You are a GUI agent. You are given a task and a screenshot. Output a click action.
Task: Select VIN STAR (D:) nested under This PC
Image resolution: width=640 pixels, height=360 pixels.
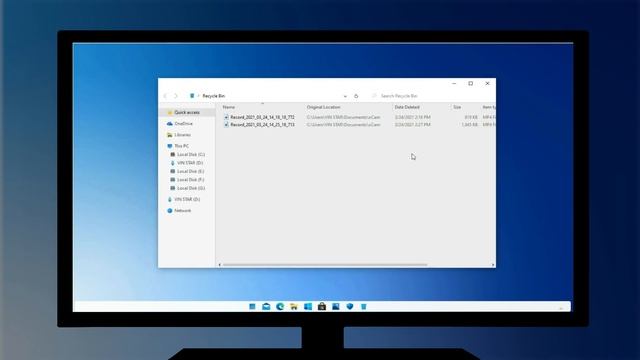click(187, 163)
